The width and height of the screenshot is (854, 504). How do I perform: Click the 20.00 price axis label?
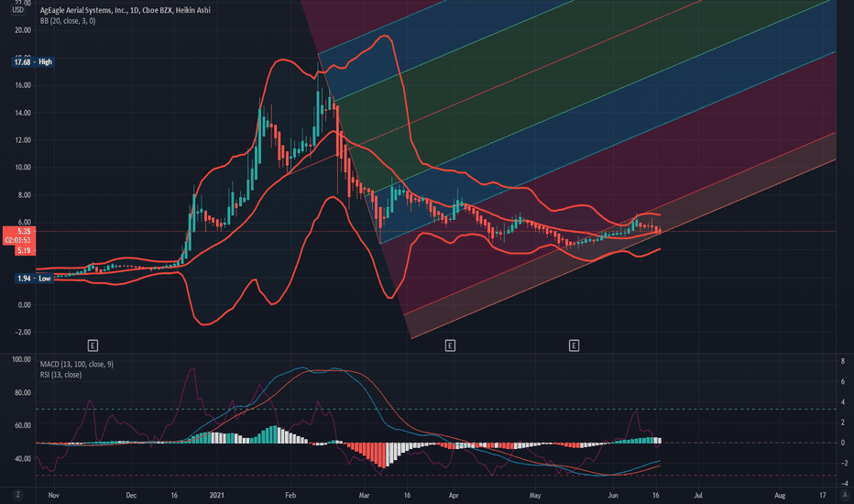tap(23, 30)
